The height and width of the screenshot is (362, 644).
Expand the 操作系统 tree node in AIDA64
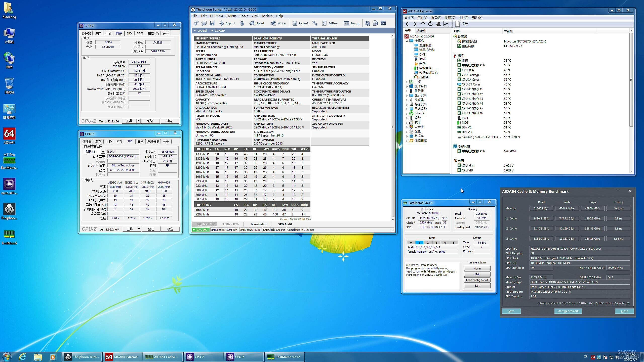(x=407, y=86)
